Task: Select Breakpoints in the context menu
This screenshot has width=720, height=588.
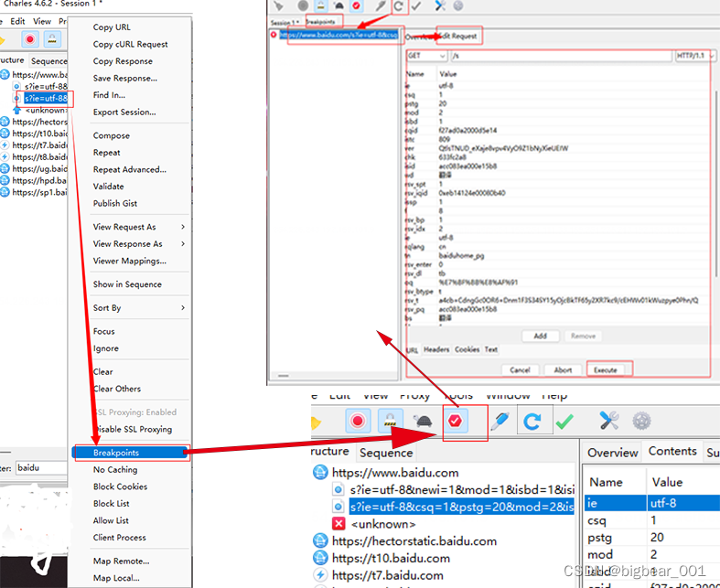Action: click(130, 453)
